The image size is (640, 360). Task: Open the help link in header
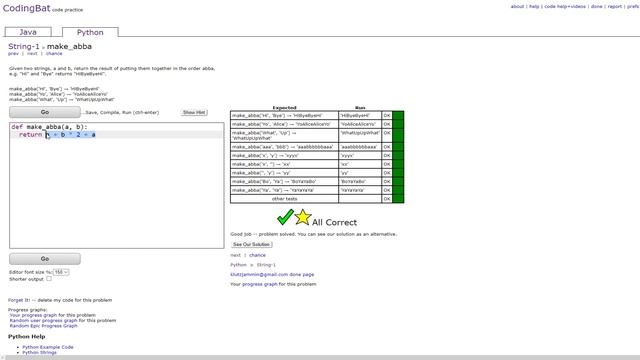tap(534, 7)
